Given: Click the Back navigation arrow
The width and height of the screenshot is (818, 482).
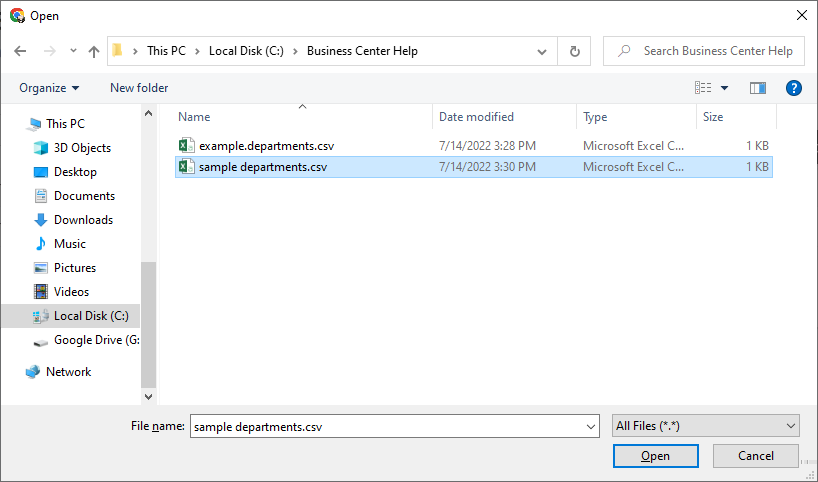Looking at the screenshot, I should click(x=20, y=51).
